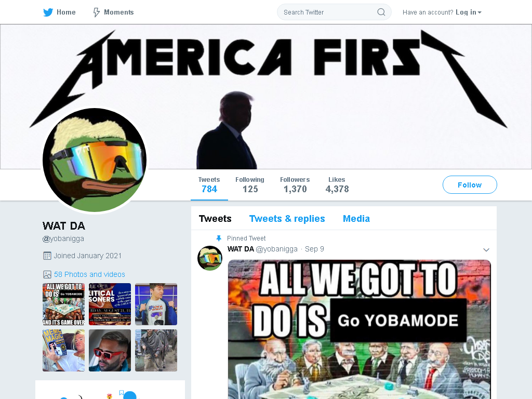Screen dimensions: 532x399
Task: Click the photos and videos picture icon
Action: tap(47, 274)
